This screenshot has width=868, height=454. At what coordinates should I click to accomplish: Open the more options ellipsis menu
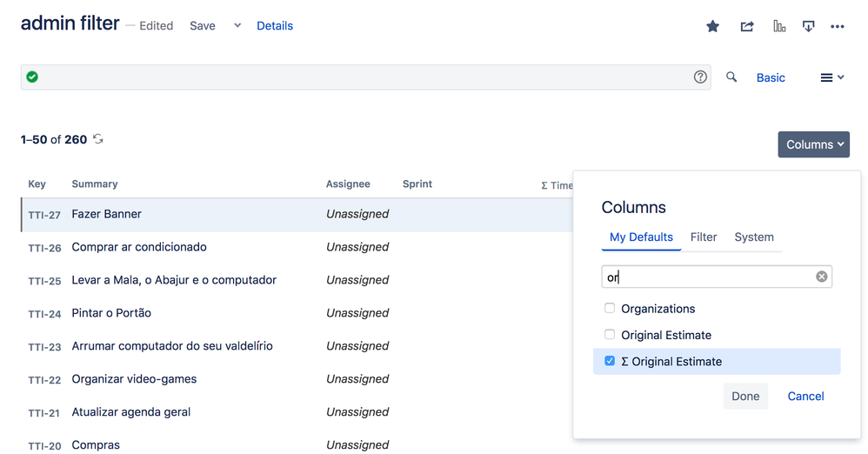click(837, 26)
